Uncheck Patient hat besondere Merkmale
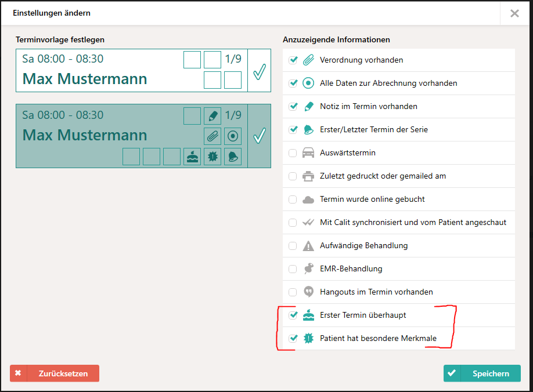 pyautogui.click(x=293, y=339)
